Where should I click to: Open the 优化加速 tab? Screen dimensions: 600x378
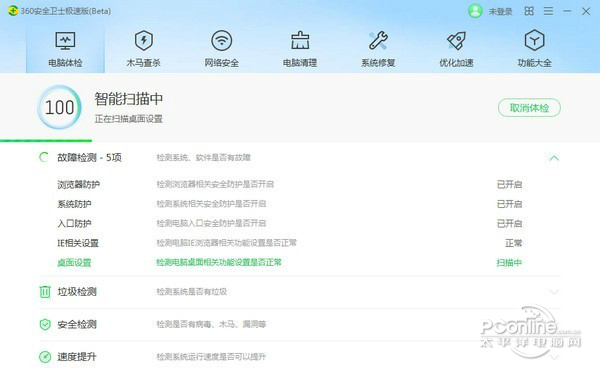point(456,49)
